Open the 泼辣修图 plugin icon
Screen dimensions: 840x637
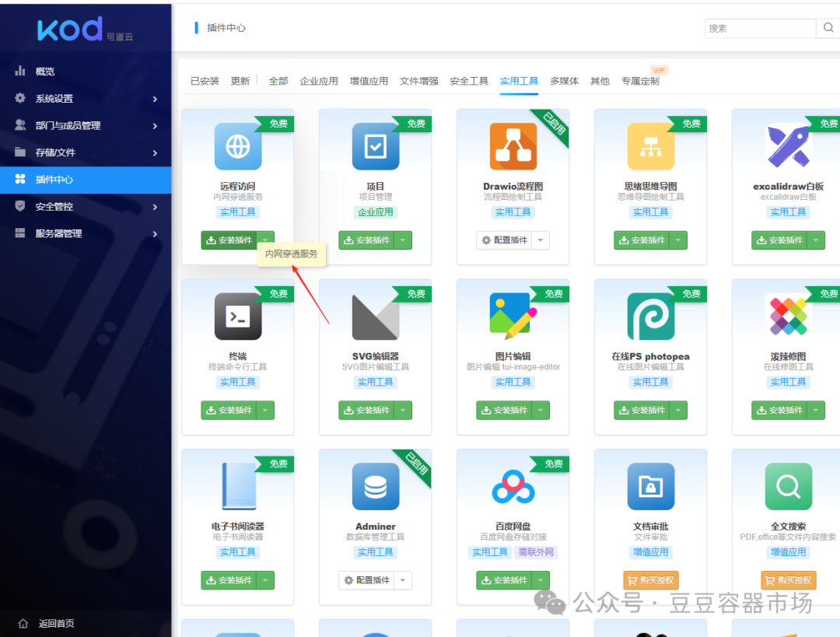[x=789, y=316]
